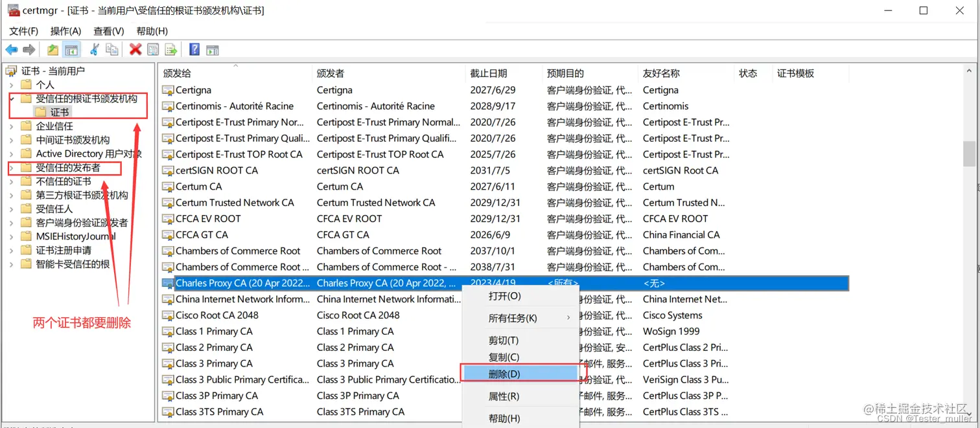Expand the 客户端身份验证颁发者 node
Screen dimensions: 980x428
(x=12, y=223)
